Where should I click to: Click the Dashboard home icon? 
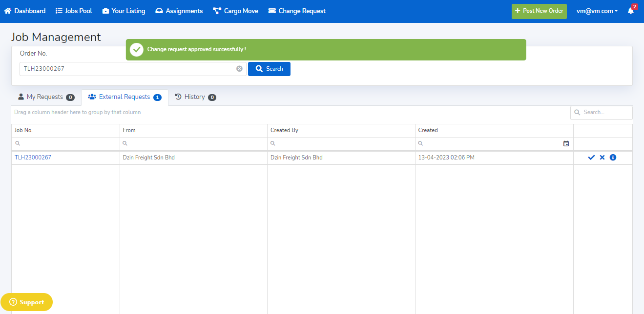8,11
